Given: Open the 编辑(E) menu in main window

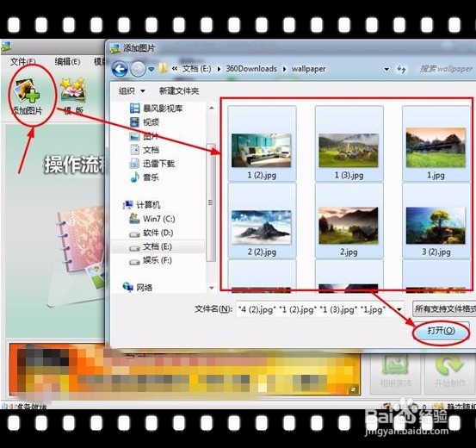Looking at the screenshot, I should 67,62.
